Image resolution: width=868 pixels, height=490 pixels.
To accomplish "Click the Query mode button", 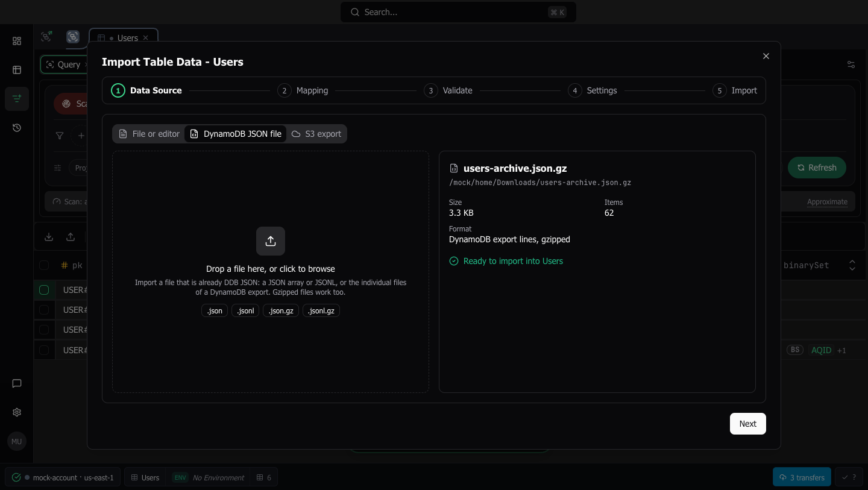I will [x=63, y=64].
